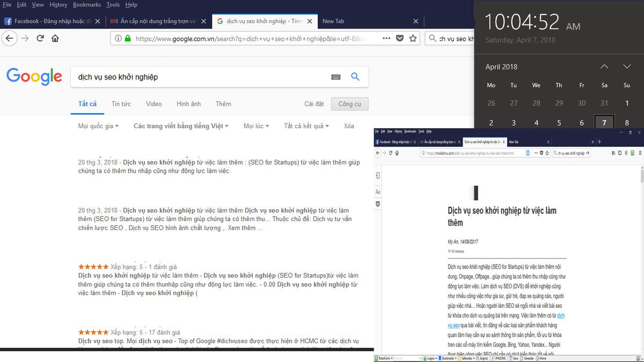The height and width of the screenshot is (362, 644).
Task: Expand the Mọi quốc gia filter
Action: [98, 126]
